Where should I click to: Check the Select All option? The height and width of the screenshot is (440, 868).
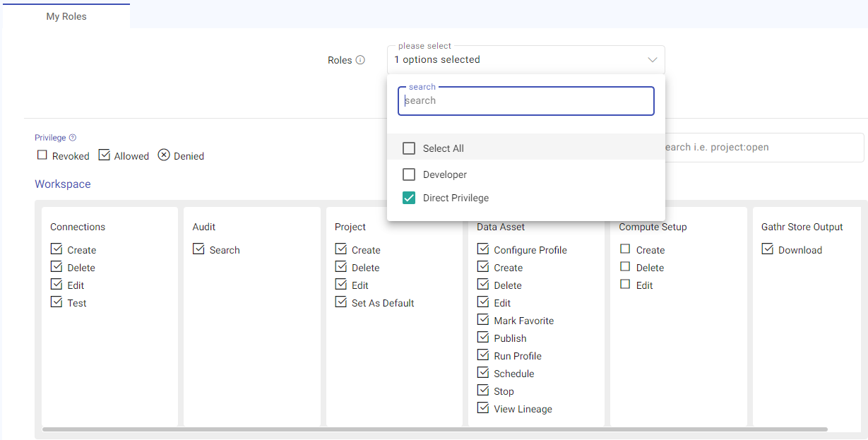(x=409, y=148)
